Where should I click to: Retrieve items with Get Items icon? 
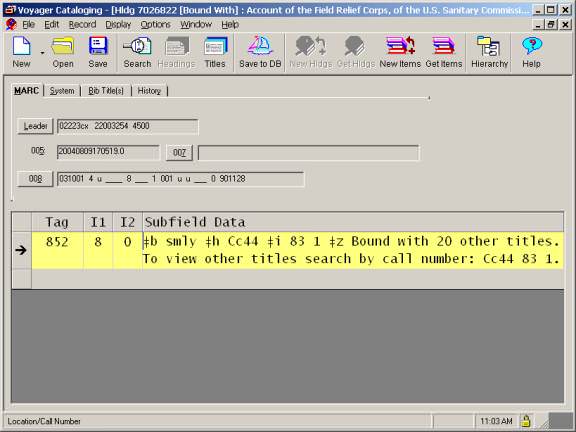[x=444, y=52]
